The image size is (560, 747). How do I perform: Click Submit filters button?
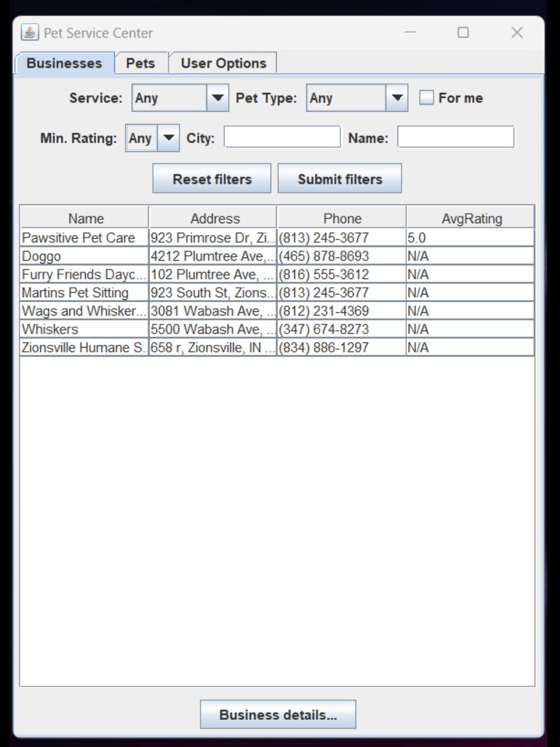(340, 179)
